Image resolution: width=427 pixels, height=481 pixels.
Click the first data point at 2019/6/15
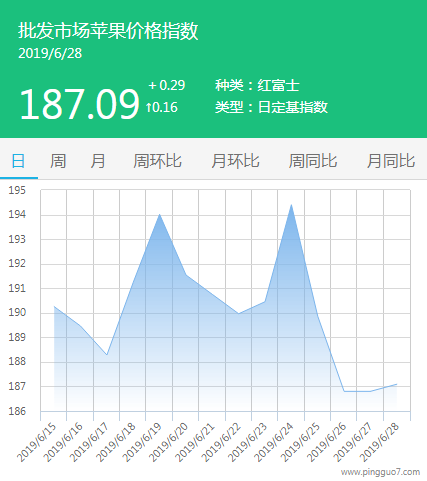pyautogui.click(x=54, y=306)
